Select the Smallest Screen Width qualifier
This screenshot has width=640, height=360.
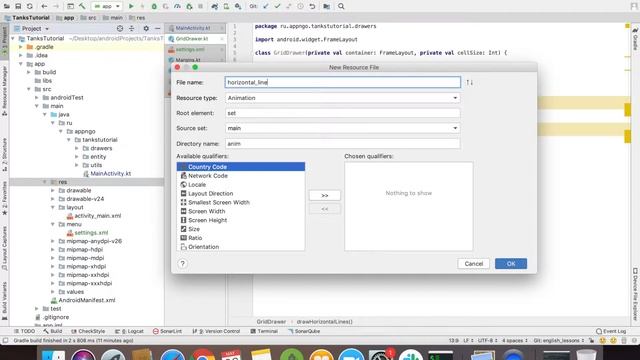point(241,202)
